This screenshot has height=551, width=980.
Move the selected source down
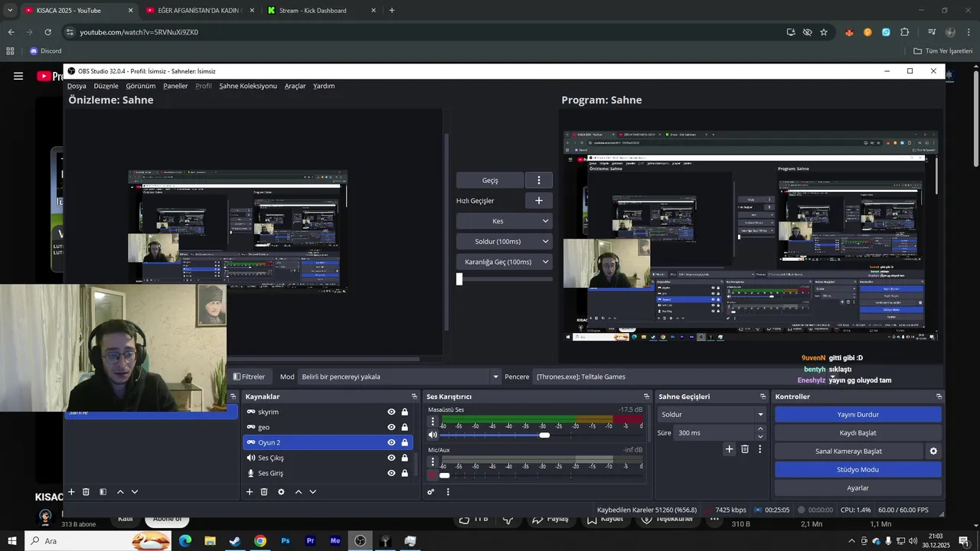pos(312,492)
